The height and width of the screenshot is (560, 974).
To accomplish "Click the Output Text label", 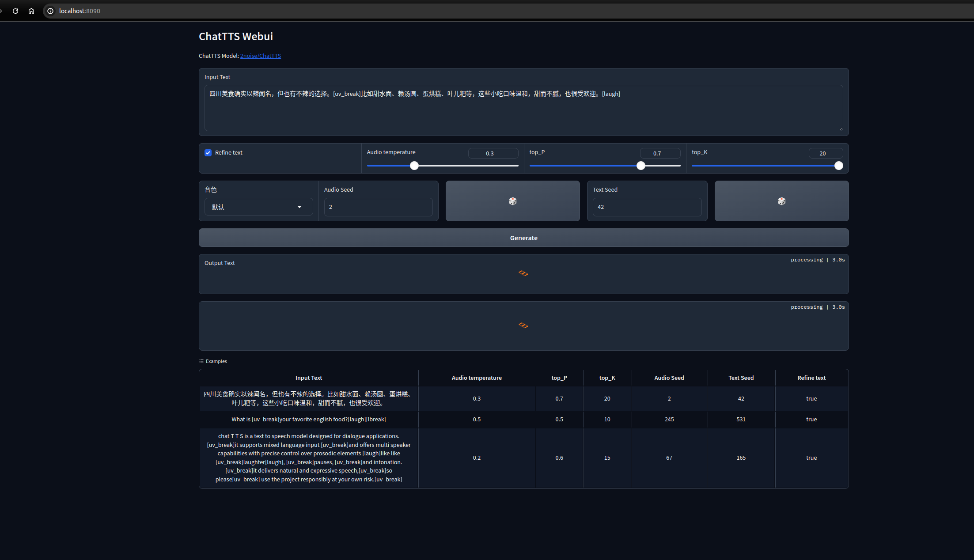I will 220,263.
